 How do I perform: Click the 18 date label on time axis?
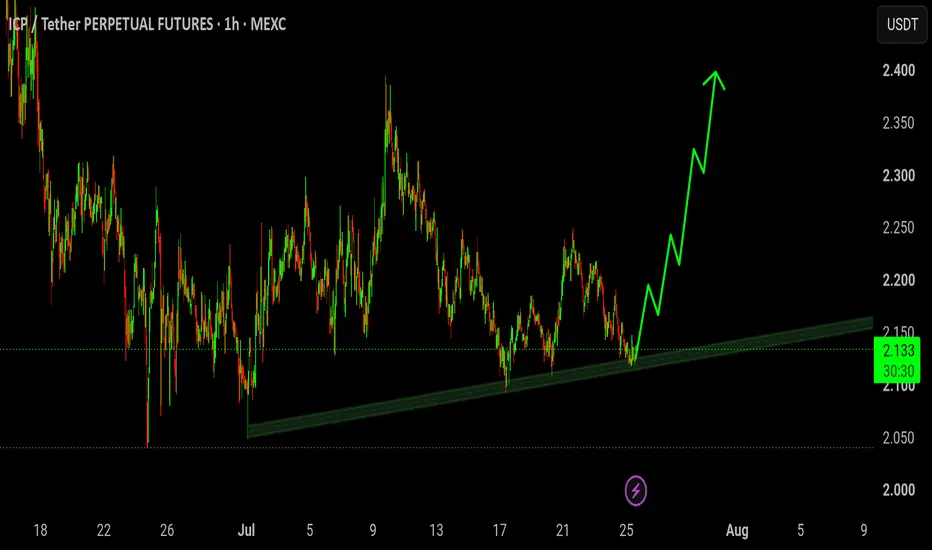[40, 530]
